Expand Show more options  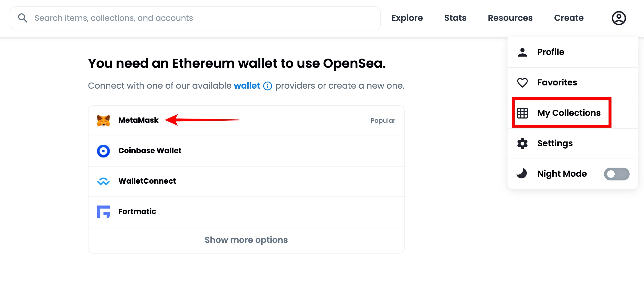[246, 240]
